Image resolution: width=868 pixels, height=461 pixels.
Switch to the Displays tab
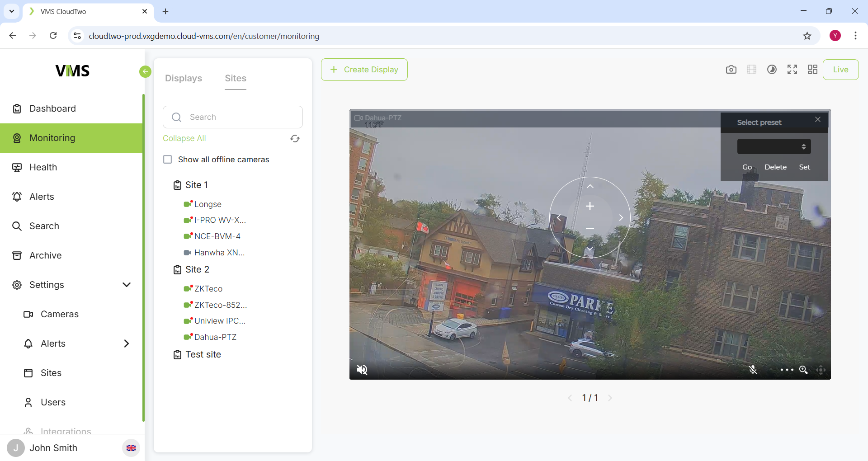pos(183,78)
